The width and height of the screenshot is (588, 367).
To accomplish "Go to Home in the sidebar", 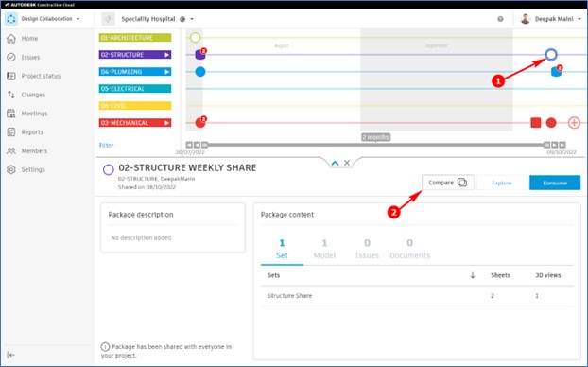I will (29, 38).
